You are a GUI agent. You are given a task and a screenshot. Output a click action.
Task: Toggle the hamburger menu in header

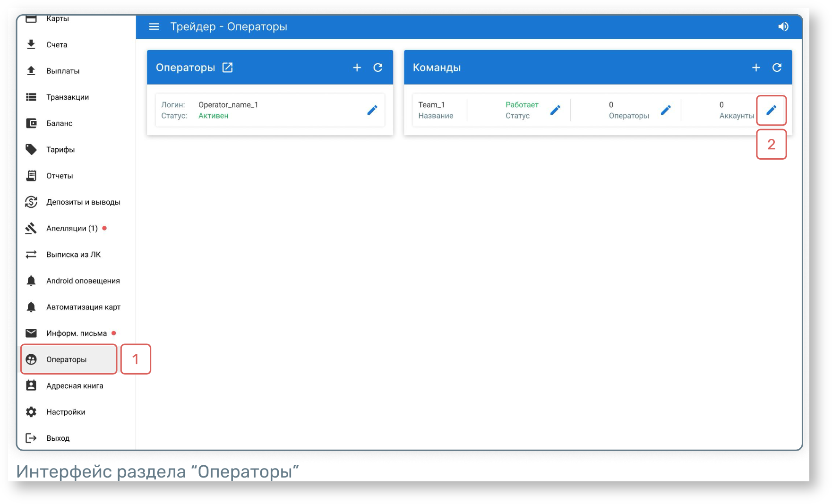click(x=154, y=26)
